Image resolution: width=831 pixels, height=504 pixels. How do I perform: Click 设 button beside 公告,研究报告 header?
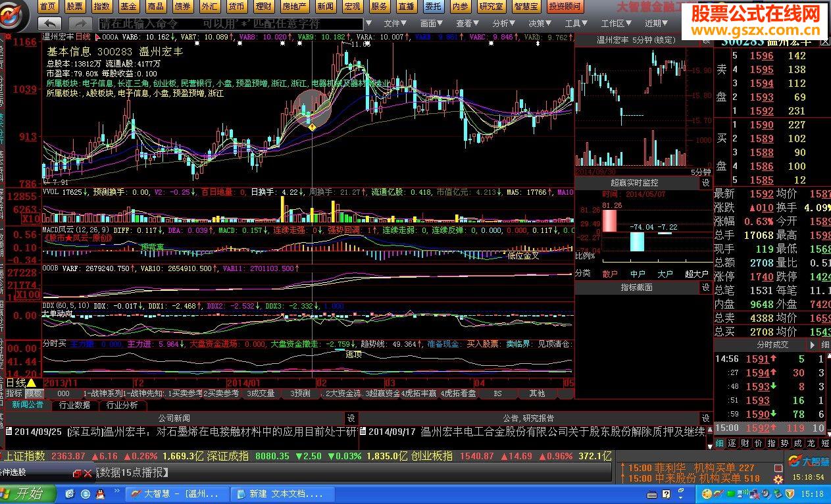pos(706,418)
